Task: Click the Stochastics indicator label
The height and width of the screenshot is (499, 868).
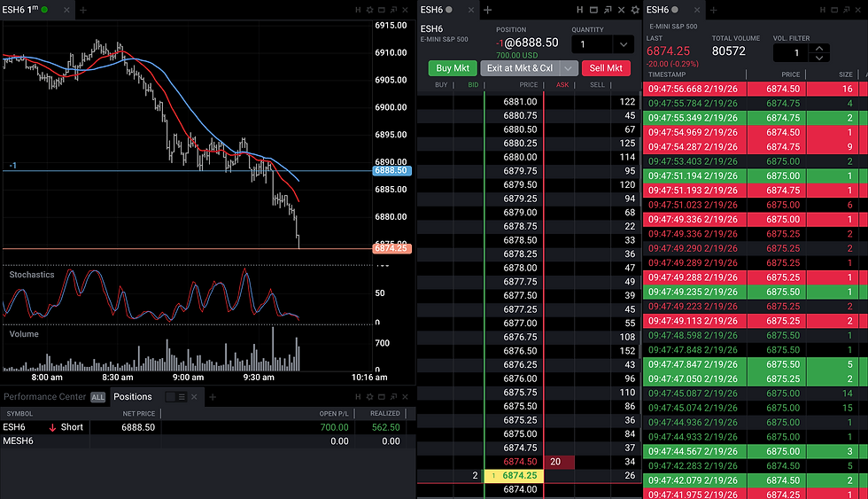Action: [x=32, y=275]
